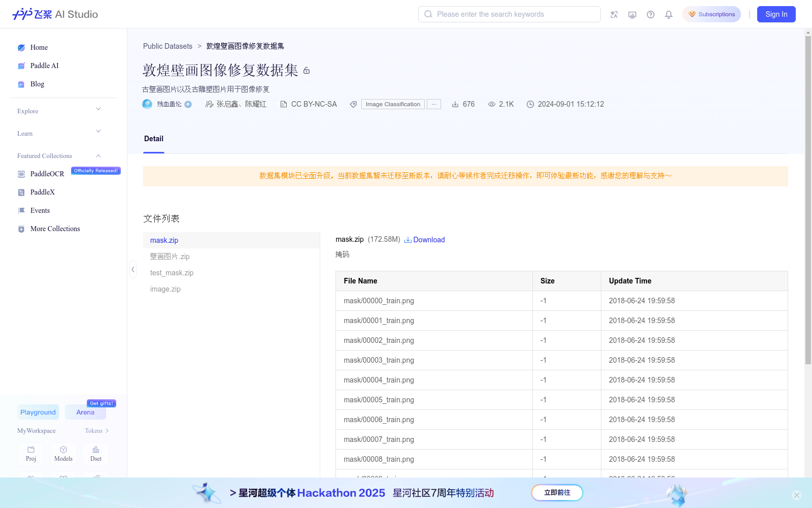Click row mask/00000_train.png

(562, 301)
